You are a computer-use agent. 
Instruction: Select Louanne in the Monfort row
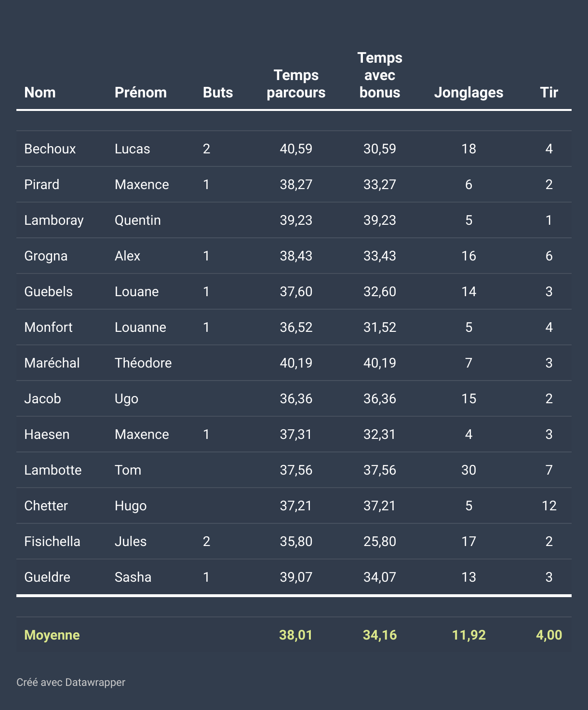(x=140, y=327)
